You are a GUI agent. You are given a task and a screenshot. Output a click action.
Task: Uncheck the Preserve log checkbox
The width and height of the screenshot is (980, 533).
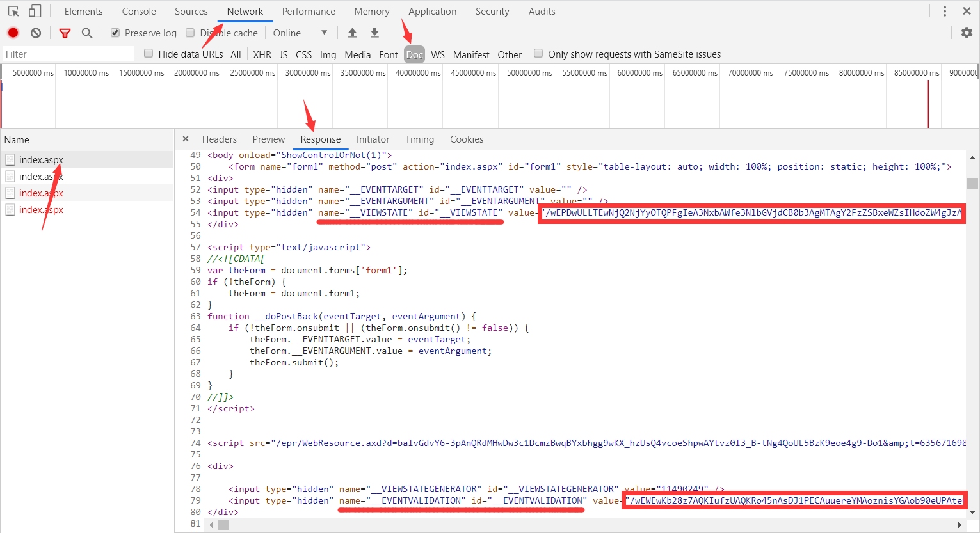click(115, 33)
